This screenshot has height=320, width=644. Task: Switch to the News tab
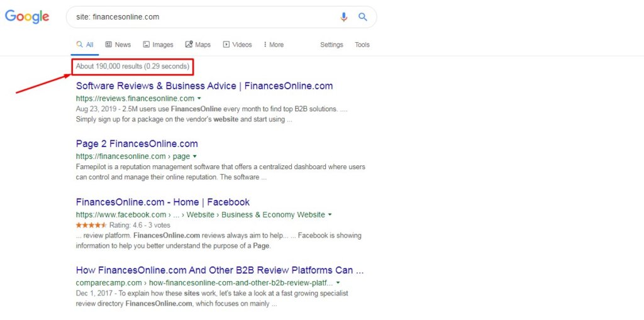tap(118, 45)
